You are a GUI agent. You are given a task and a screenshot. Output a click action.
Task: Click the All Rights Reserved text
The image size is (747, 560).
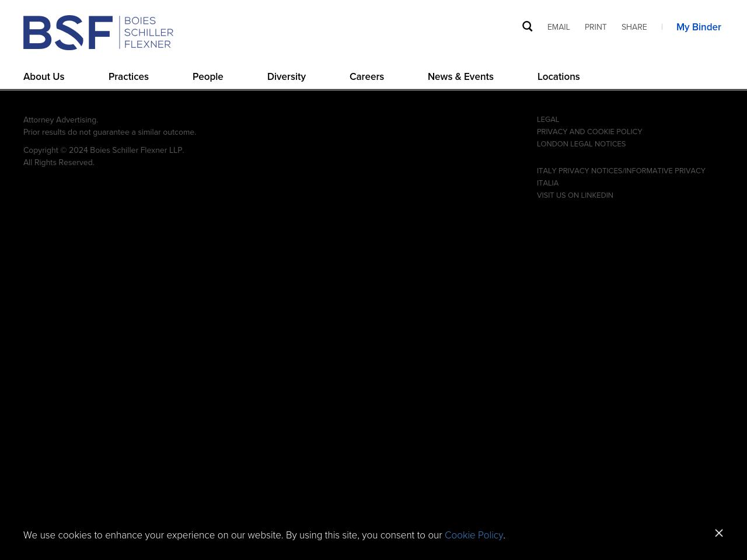[58, 162]
